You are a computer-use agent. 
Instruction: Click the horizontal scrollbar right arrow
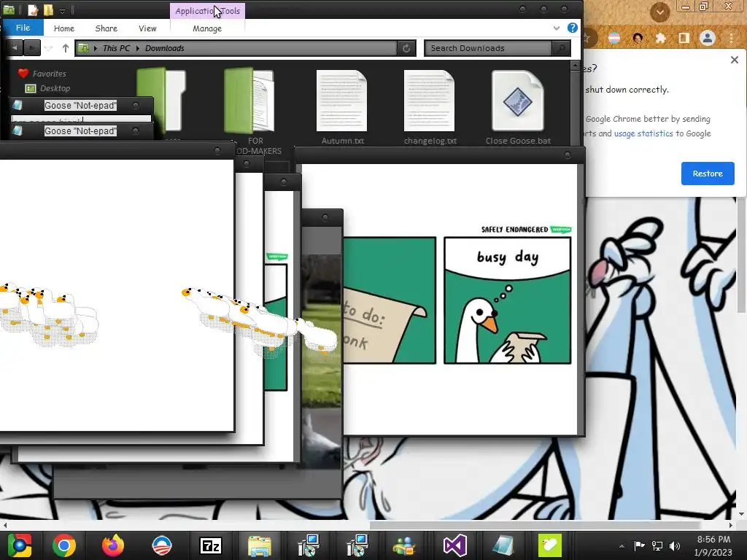[x=730, y=525]
